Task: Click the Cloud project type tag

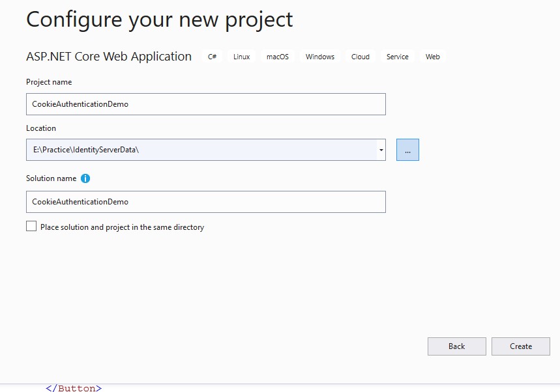Action: click(x=361, y=57)
